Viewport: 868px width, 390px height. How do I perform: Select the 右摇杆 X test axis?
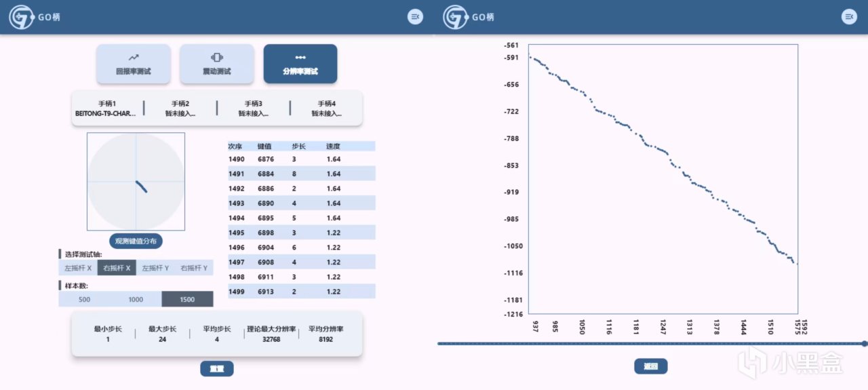117,269
